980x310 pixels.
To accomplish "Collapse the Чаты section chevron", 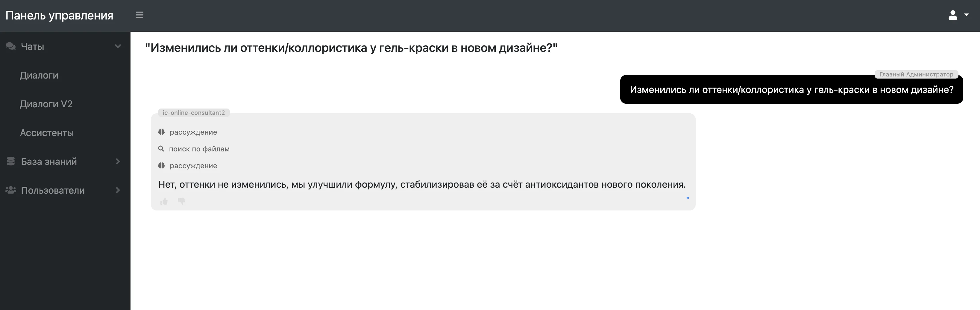I will pyautogui.click(x=118, y=46).
